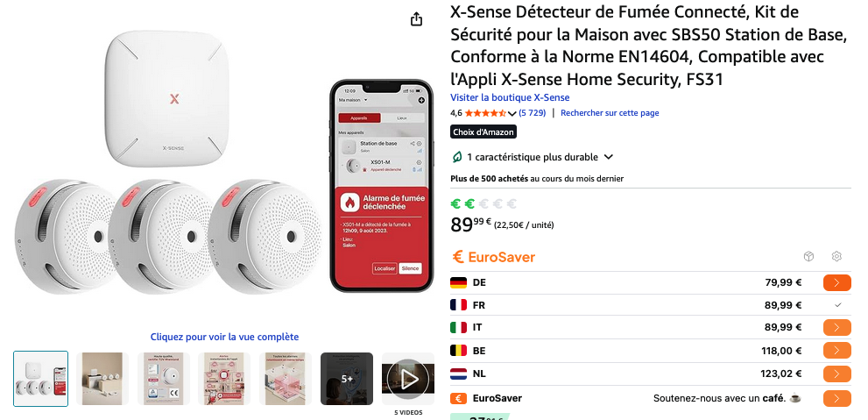Screen dimensions: 868x420
Task: Select the FR price row checkmark
Action: (837, 305)
